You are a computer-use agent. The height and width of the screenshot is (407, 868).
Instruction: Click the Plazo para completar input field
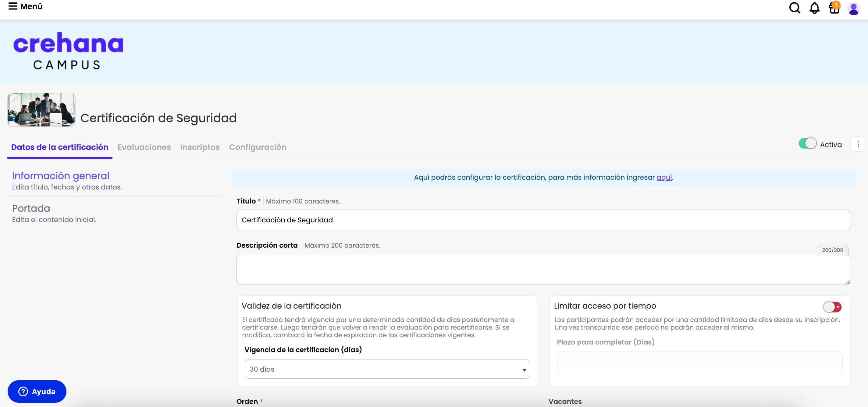coord(700,362)
